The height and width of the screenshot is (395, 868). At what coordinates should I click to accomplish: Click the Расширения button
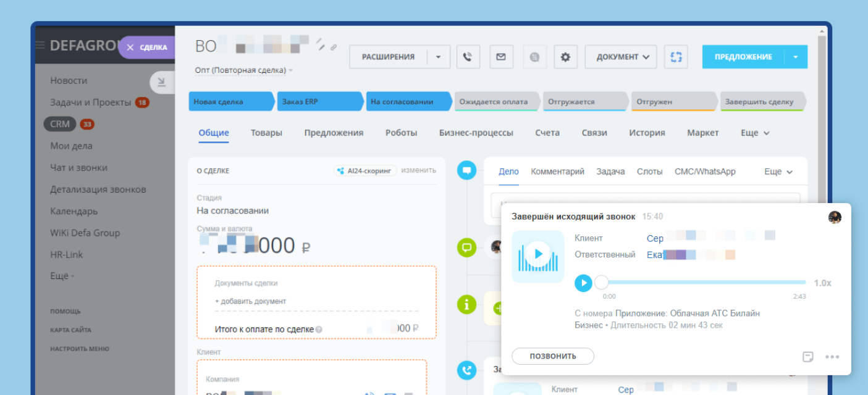(x=388, y=57)
